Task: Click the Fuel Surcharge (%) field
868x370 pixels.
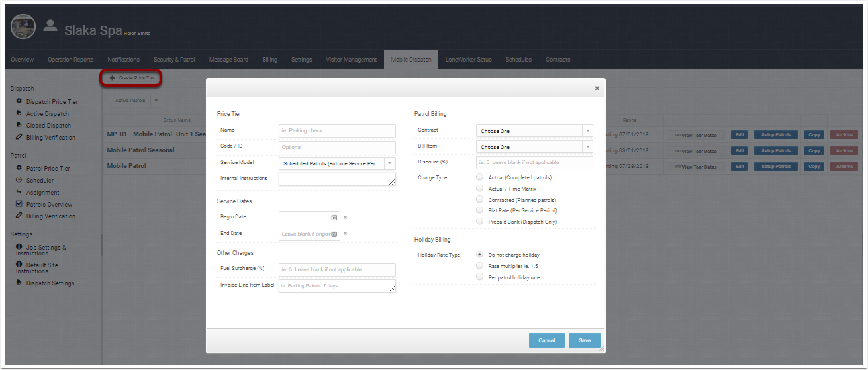Action: tap(338, 269)
